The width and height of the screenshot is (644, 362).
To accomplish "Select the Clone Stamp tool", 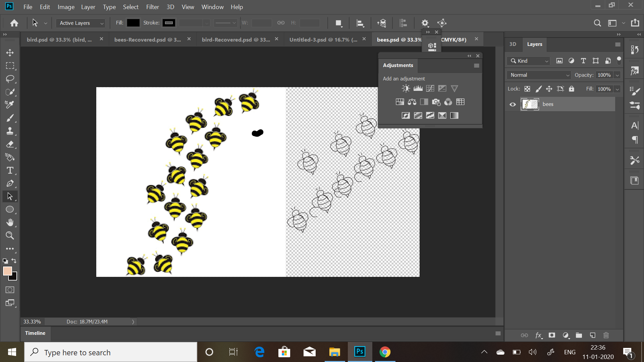I will (x=10, y=131).
